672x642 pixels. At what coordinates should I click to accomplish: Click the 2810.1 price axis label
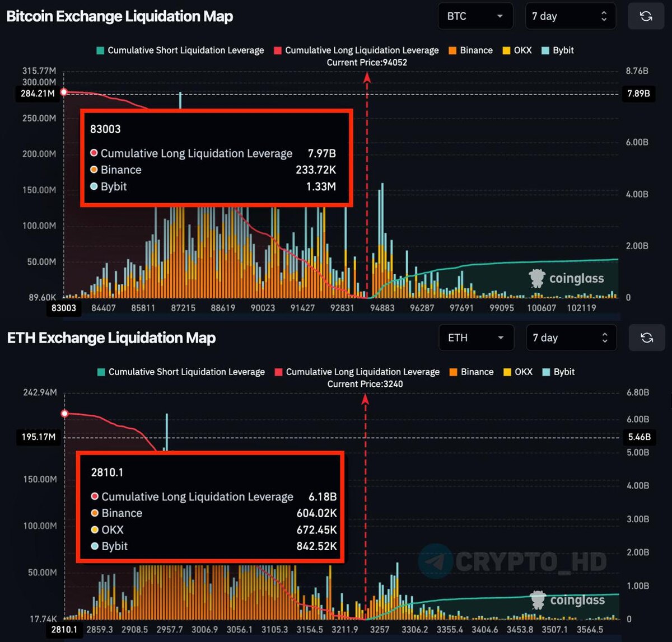coord(64,629)
